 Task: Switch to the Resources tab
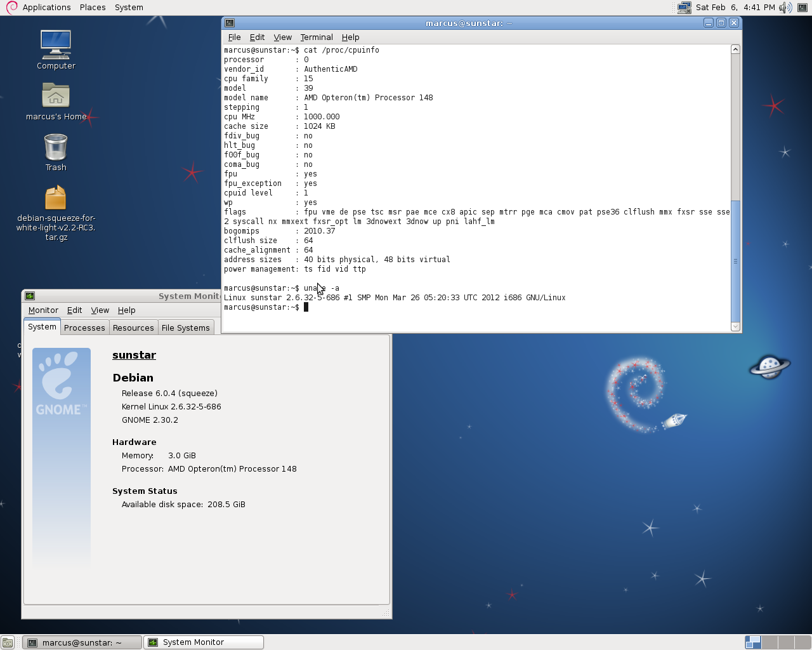pos(133,328)
